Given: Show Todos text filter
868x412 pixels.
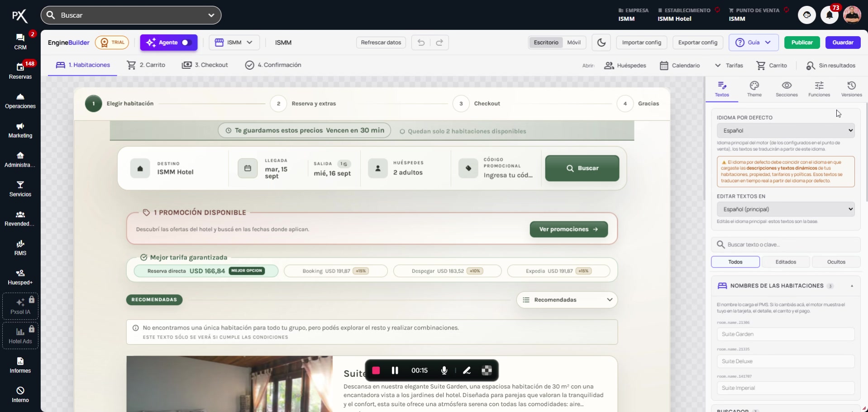Looking at the screenshot, I should click(735, 262).
